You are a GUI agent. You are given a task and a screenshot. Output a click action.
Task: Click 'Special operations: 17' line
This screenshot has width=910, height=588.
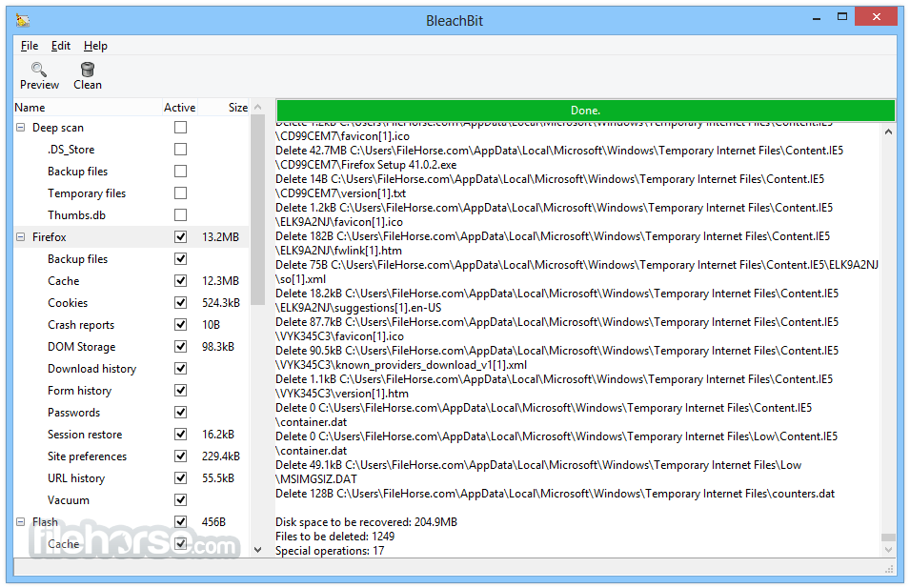coord(330,550)
